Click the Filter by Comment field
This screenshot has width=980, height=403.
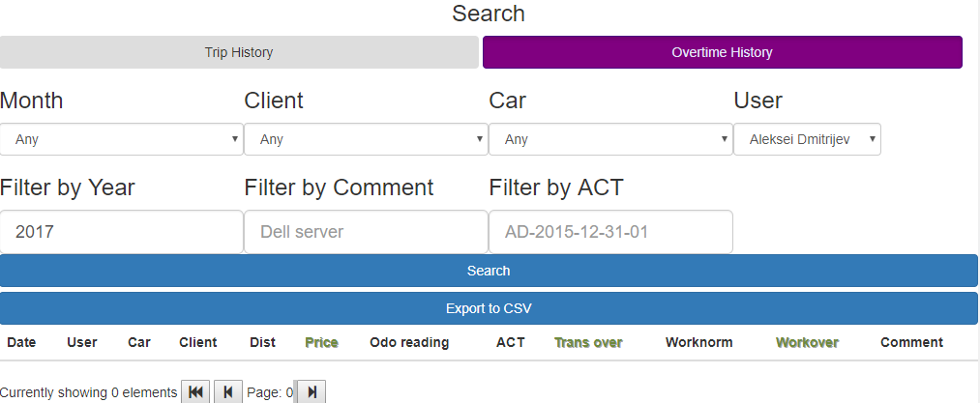366,232
